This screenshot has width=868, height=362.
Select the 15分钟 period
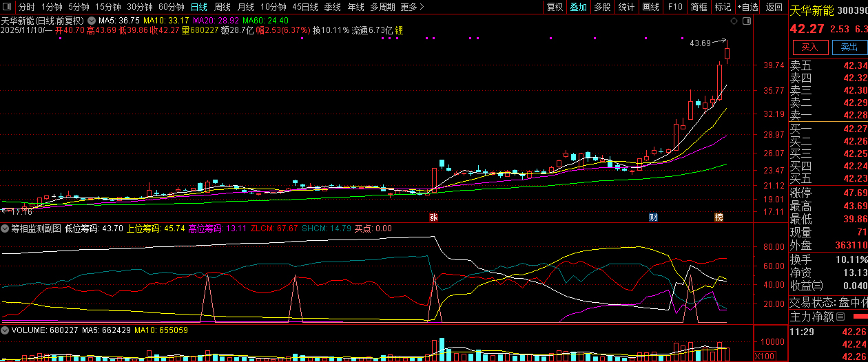(108, 7)
